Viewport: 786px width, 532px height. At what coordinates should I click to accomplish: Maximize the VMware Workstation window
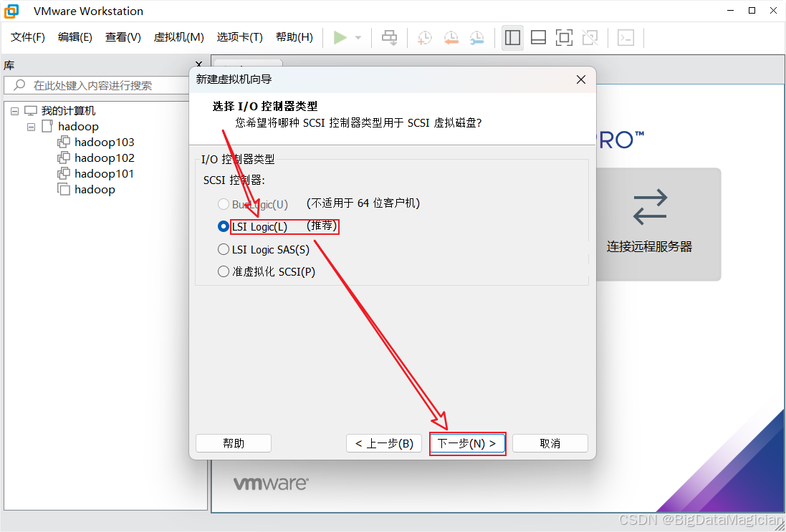point(752,11)
